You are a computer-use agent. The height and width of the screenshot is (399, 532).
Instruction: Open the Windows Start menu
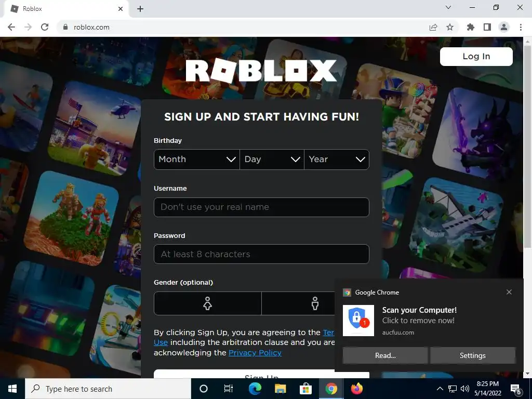click(12, 389)
